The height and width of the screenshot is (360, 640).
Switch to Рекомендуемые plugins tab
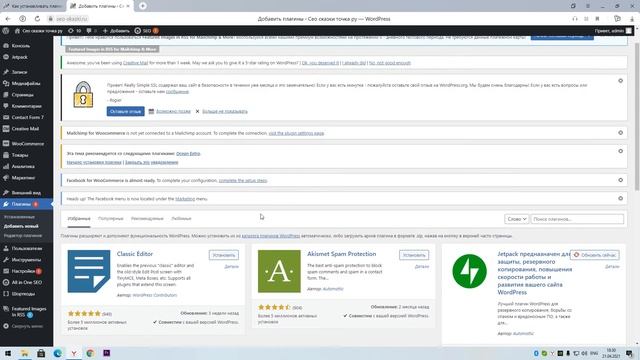(x=147, y=219)
